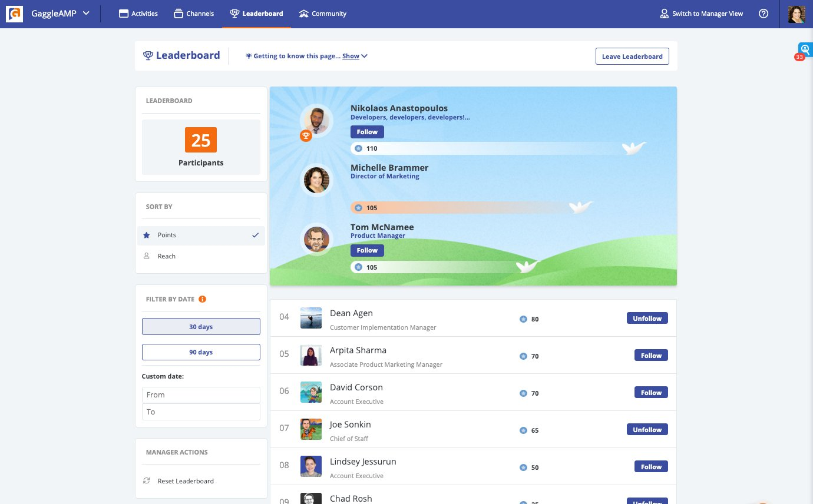Click the Reset Leaderboard refresh icon
Image resolution: width=813 pixels, height=504 pixels.
pyautogui.click(x=146, y=480)
